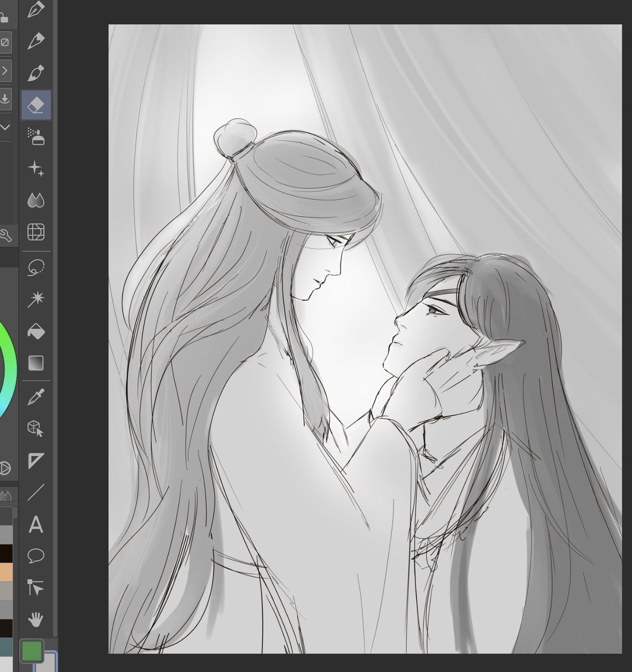
Task: Select the Auto select magic wand tool
Action: tap(36, 300)
